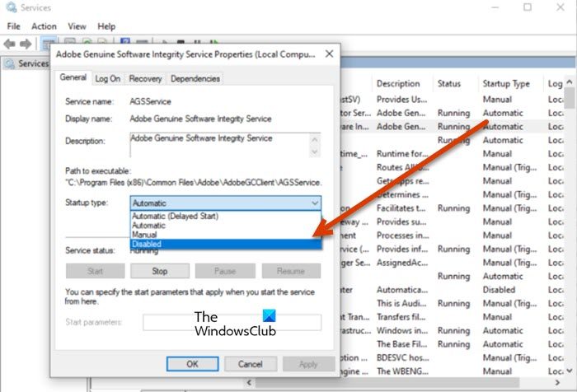Viewport: 577px width, 392px height.
Task: Choose Automatic (Delayed Start) from the list
Action: click(x=226, y=216)
